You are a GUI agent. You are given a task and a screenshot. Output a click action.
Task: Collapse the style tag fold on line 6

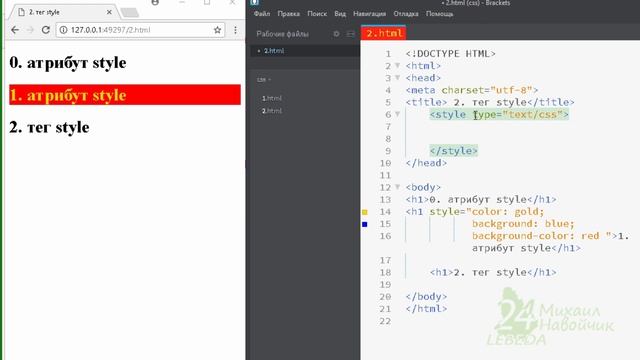[x=397, y=114]
